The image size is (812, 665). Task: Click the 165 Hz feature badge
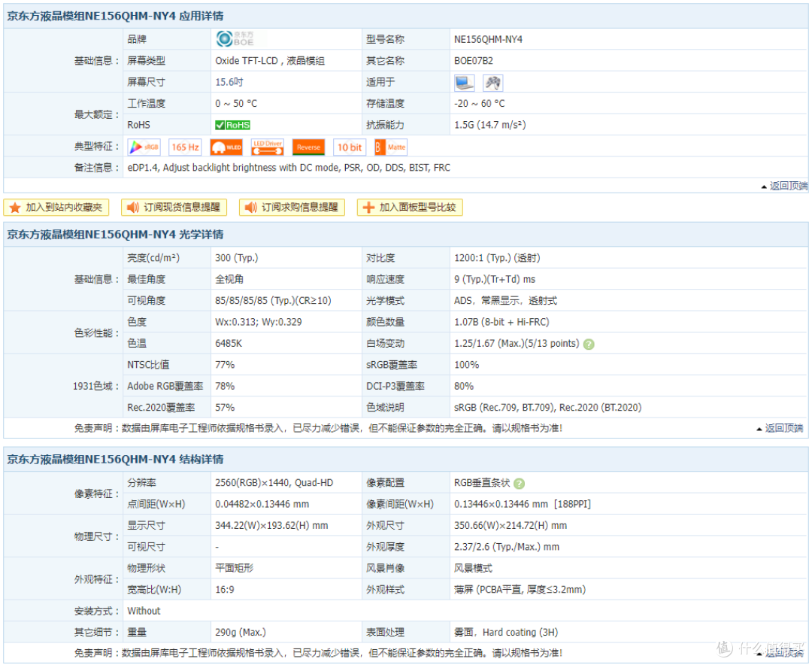[185, 147]
